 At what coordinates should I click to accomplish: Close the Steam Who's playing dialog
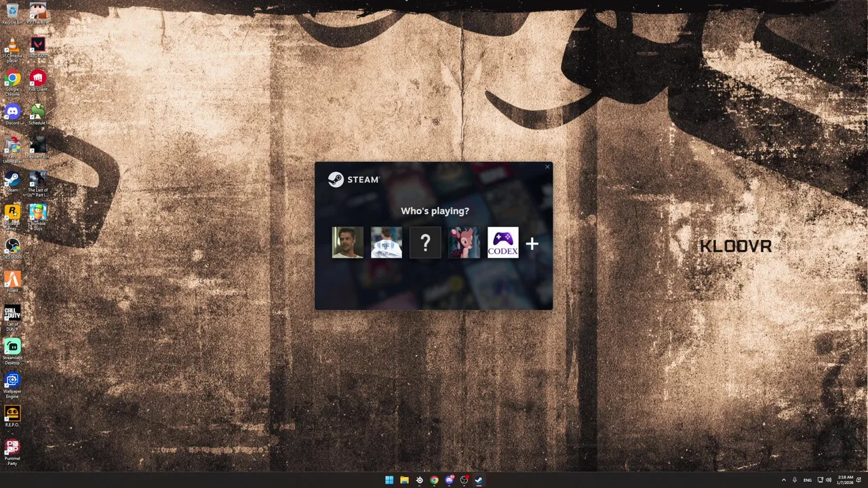pyautogui.click(x=547, y=167)
